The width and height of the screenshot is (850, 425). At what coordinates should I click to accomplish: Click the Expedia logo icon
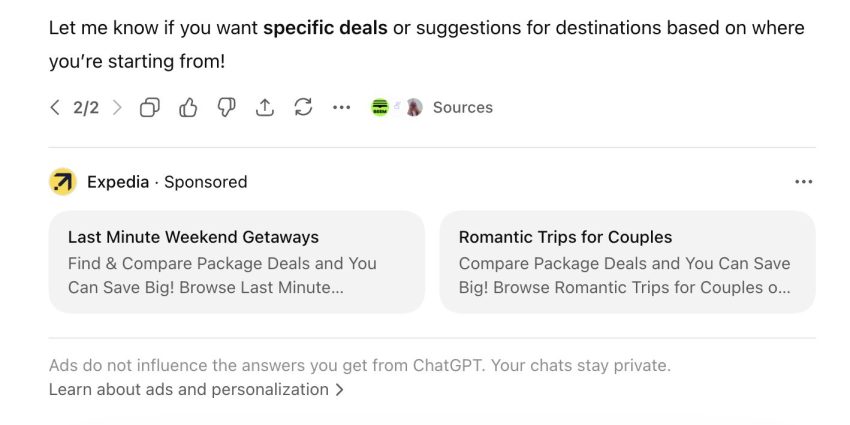63,182
